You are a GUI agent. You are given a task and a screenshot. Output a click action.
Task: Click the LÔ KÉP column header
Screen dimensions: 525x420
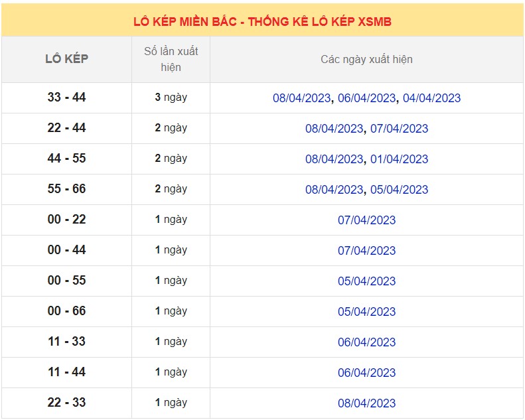click(x=66, y=59)
